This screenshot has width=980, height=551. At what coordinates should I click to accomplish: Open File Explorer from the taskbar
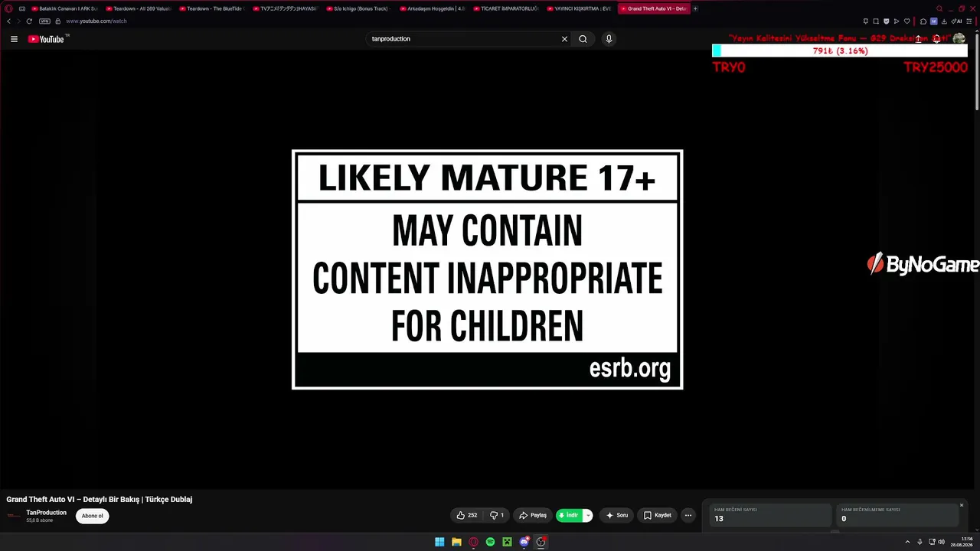pos(456,543)
